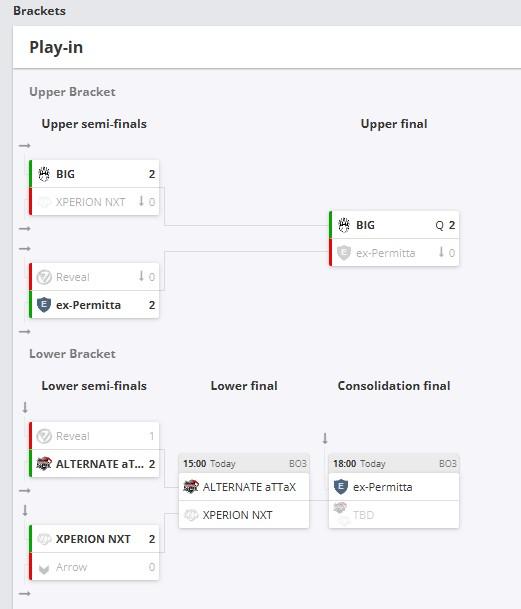Viewport: 521px width, 609px height.
Task: Click TBD slot in consolidation final
Action: pos(394,515)
